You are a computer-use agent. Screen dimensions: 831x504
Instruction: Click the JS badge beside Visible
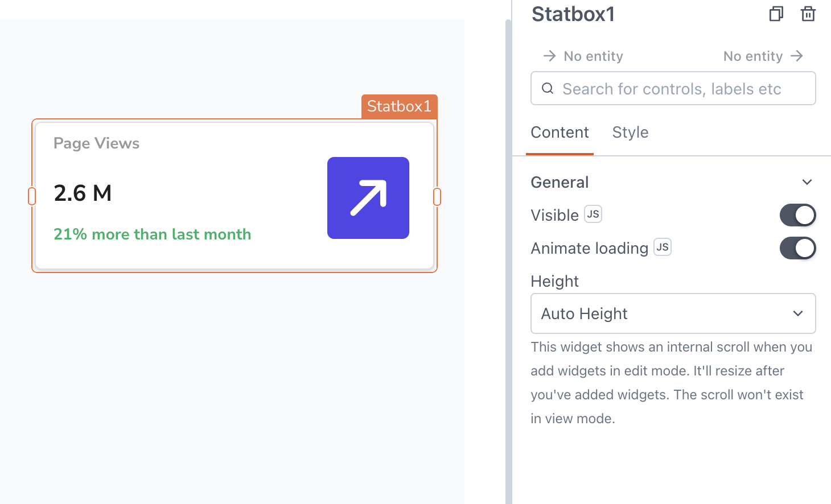[x=593, y=214]
